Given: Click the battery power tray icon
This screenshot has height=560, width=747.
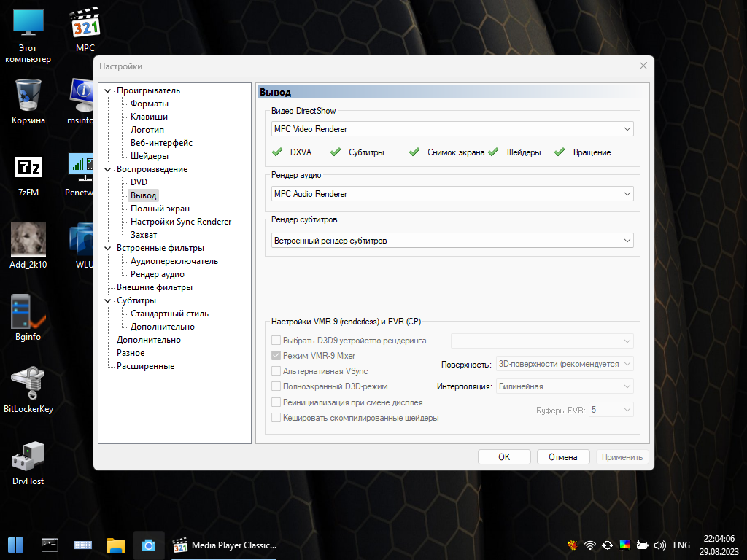Looking at the screenshot, I should [x=642, y=545].
